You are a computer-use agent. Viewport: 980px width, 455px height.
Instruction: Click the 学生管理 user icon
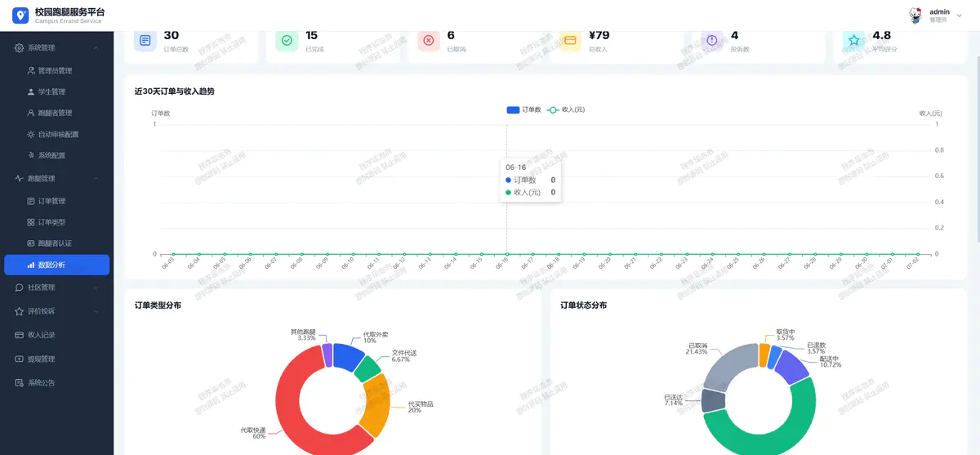(31, 91)
